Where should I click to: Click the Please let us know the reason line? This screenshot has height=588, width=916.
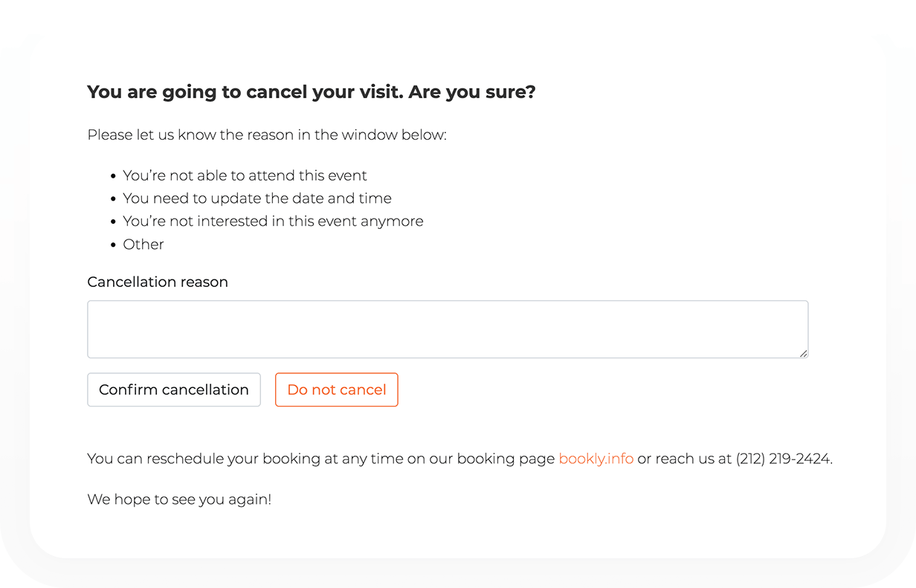[267, 135]
